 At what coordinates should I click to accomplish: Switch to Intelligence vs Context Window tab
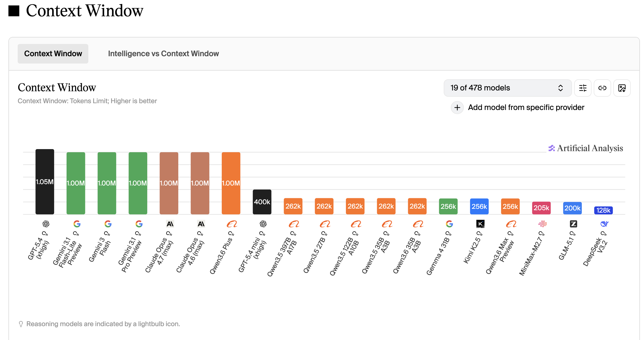point(163,54)
